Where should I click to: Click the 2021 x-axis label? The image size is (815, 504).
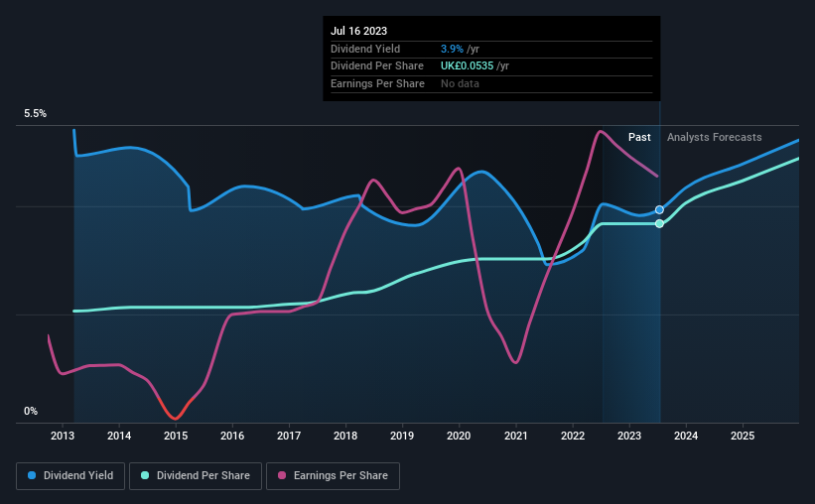(x=516, y=436)
